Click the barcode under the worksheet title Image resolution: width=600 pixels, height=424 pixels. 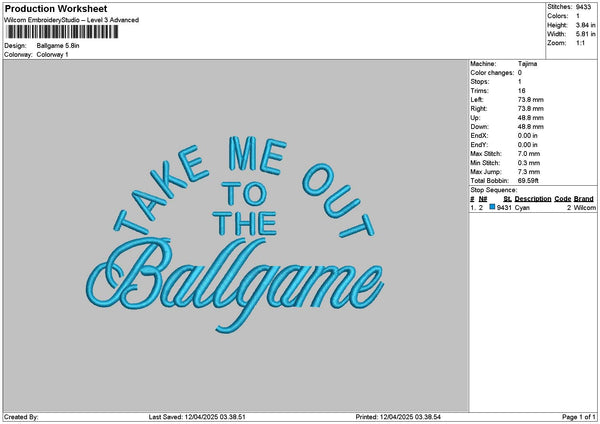60,32
